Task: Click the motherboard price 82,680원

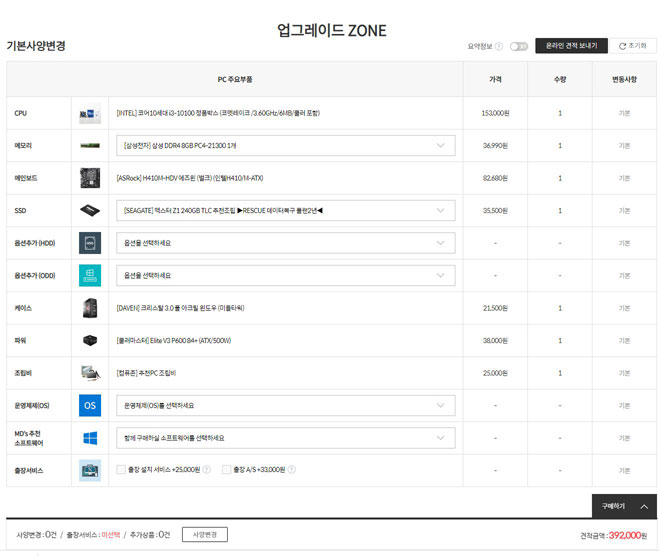Action: pos(495,178)
